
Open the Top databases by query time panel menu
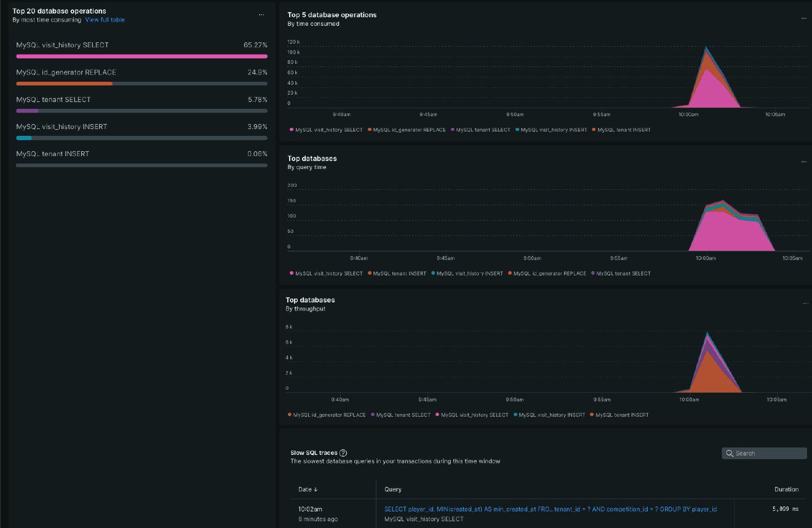click(804, 162)
